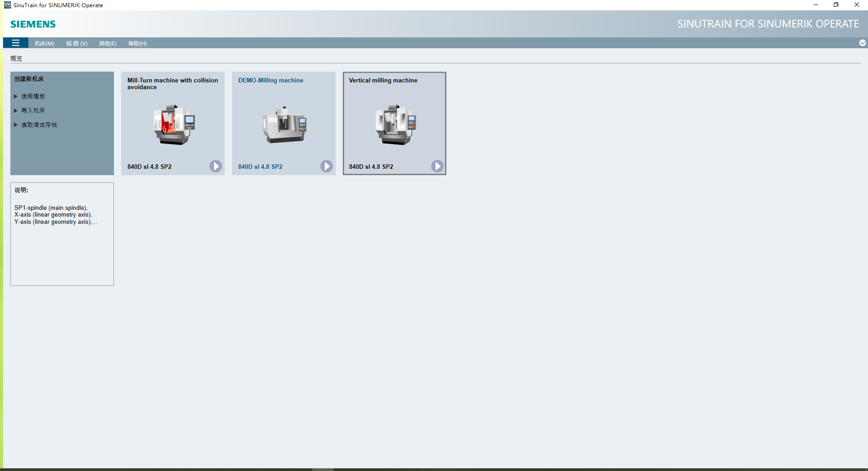
Task: Click the Mill-Turn machine with collision avoidance title
Action: [x=173, y=84]
